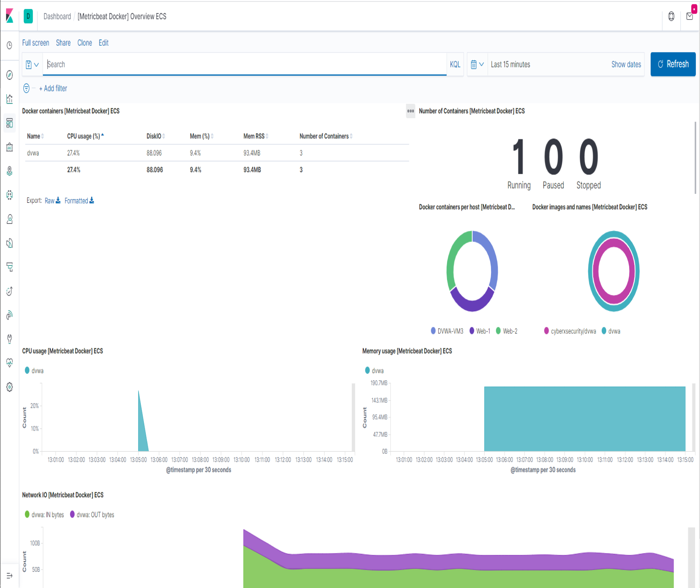The height and width of the screenshot is (588, 700).
Task: Navigate to the Dashboard breadcrumb
Action: [57, 17]
